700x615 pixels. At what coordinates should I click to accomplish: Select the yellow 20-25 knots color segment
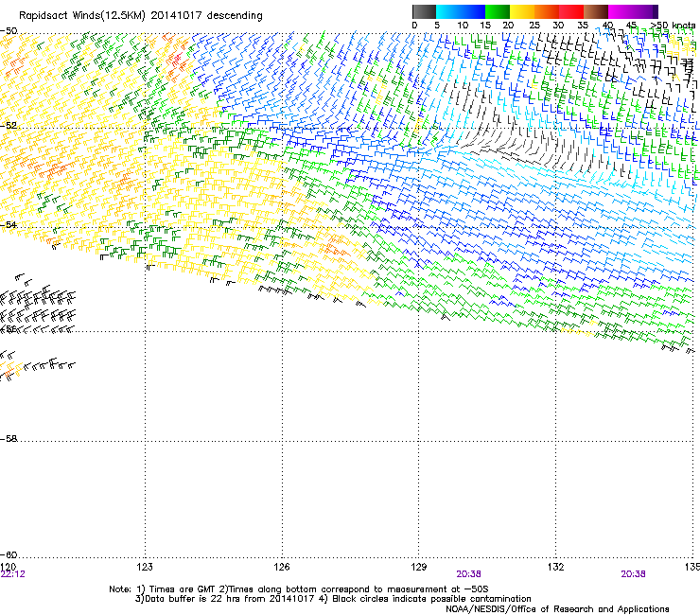(522, 11)
